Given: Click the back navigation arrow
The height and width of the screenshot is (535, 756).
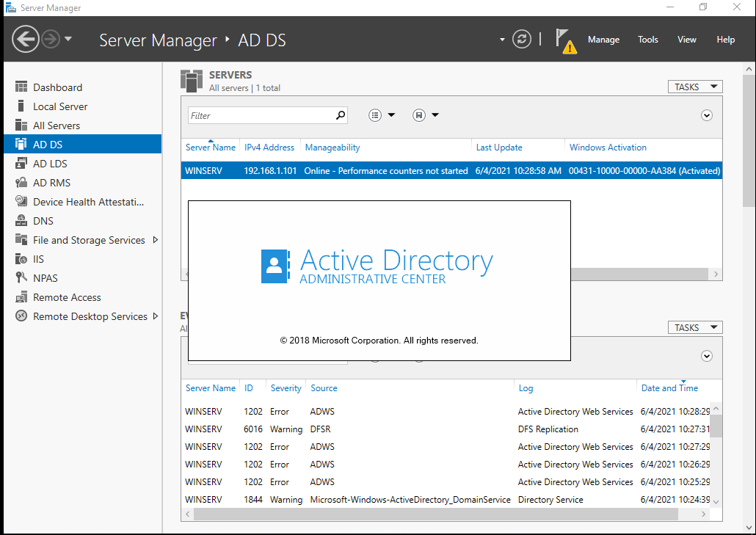Looking at the screenshot, I should click(26, 39).
